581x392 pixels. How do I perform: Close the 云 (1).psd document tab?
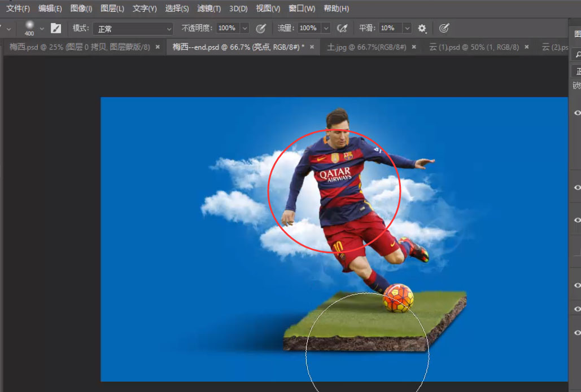[x=527, y=47]
